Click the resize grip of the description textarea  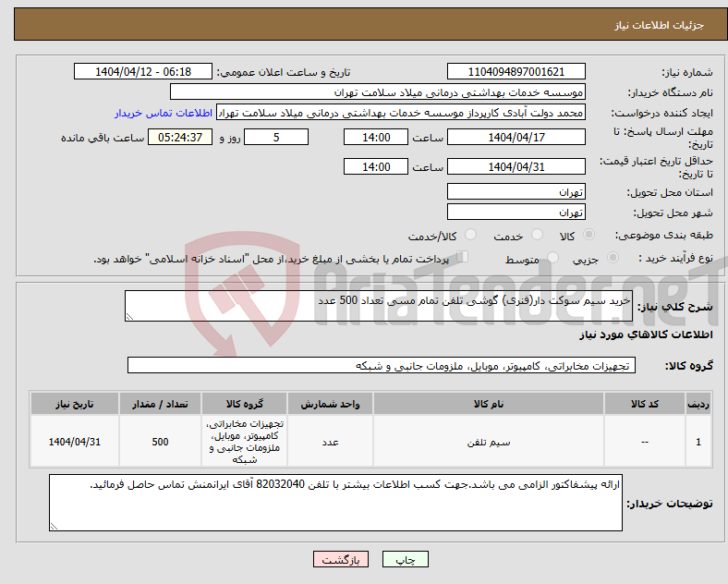(x=129, y=317)
